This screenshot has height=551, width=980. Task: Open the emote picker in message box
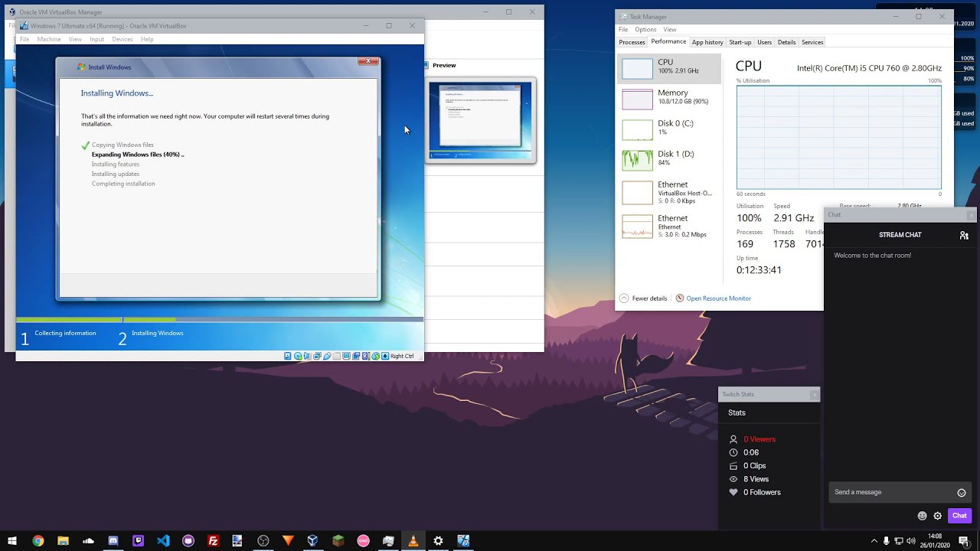click(962, 493)
